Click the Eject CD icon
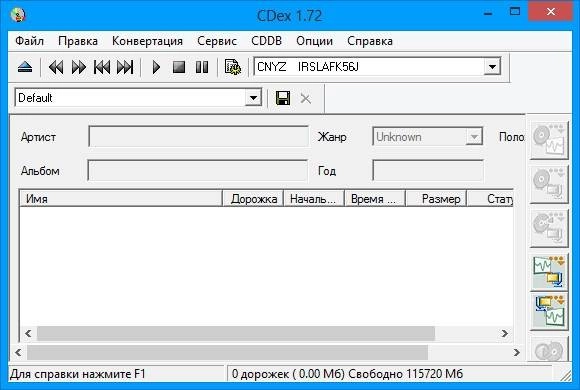Viewport: 580px width, 390px height. pyautogui.click(x=25, y=67)
